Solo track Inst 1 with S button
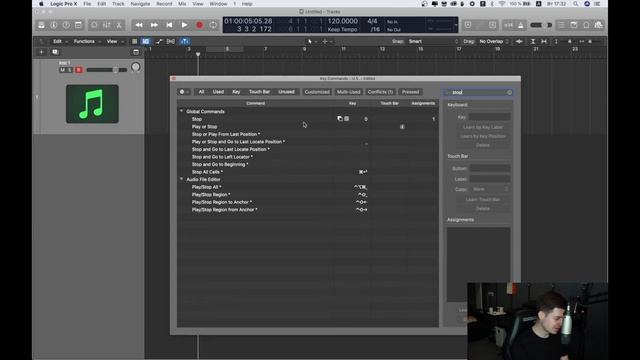 pyautogui.click(x=70, y=70)
